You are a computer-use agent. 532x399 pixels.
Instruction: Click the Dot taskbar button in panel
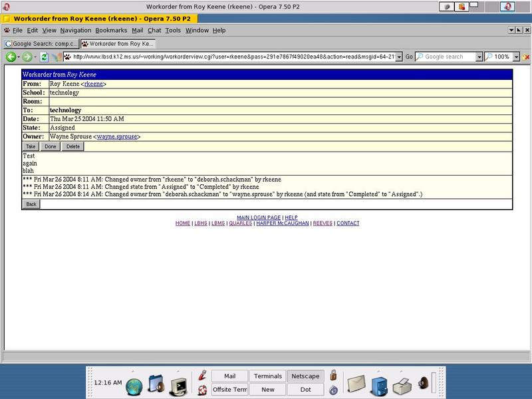305,390
